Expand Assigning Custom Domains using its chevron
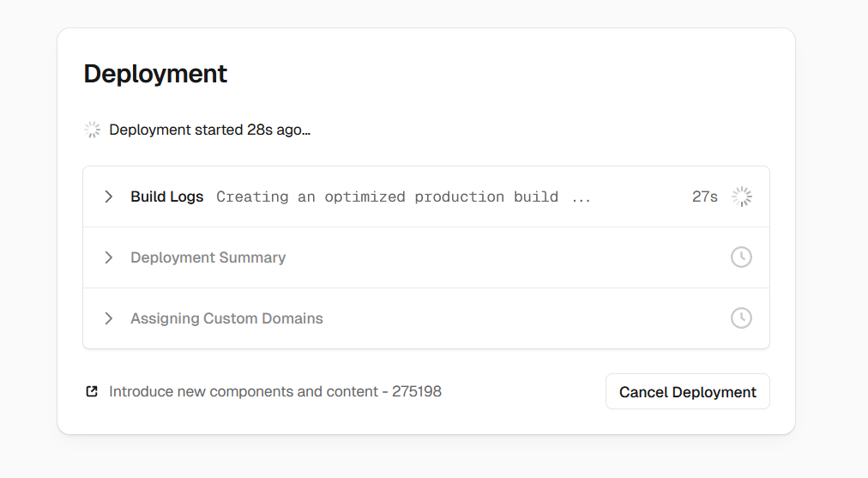 point(109,318)
